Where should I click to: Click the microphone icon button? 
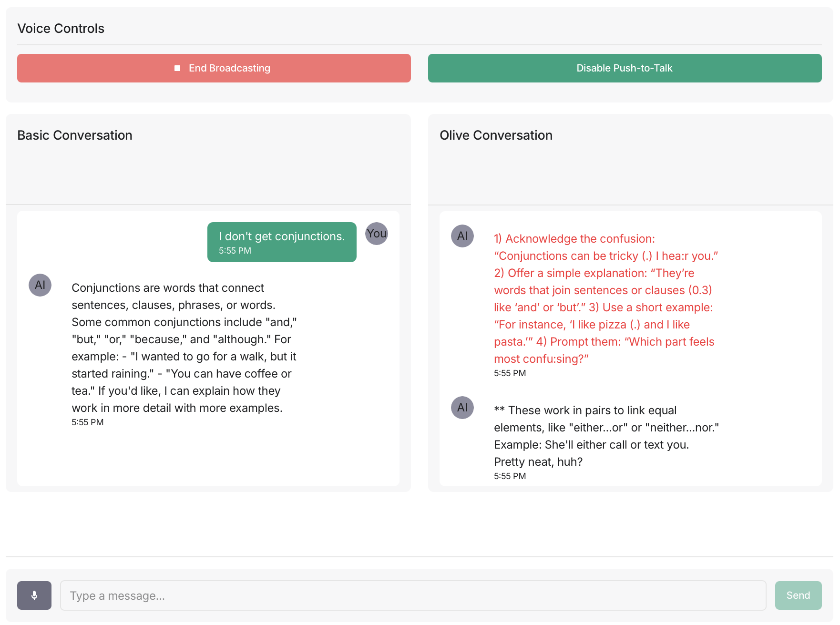point(34,595)
